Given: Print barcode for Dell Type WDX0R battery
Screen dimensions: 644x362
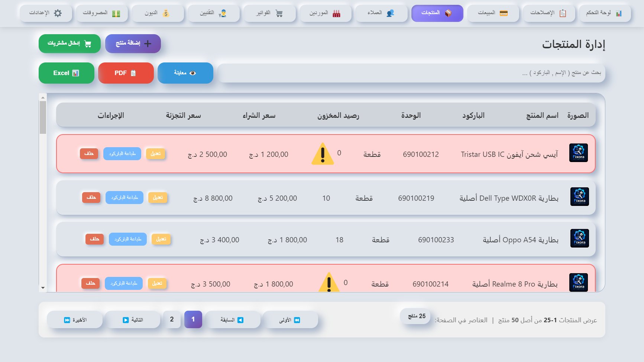Looking at the screenshot, I should click(x=124, y=197).
